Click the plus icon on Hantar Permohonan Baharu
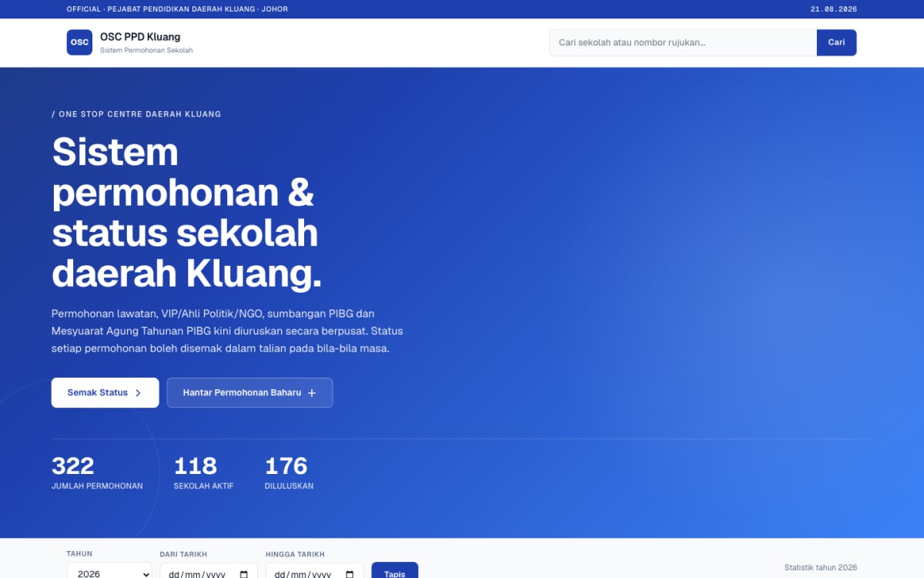Image resolution: width=924 pixels, height=578 pixels. (x=312, y=393)
